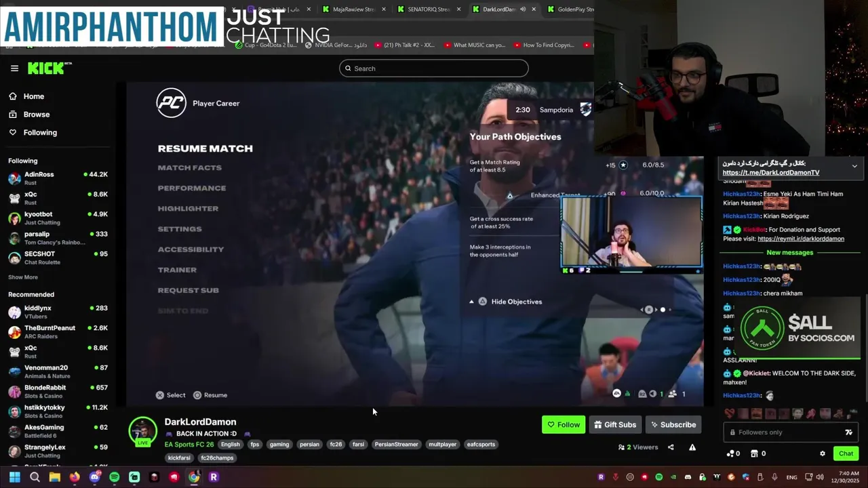Select the fc26champs tag

click(x=217, y=458)
